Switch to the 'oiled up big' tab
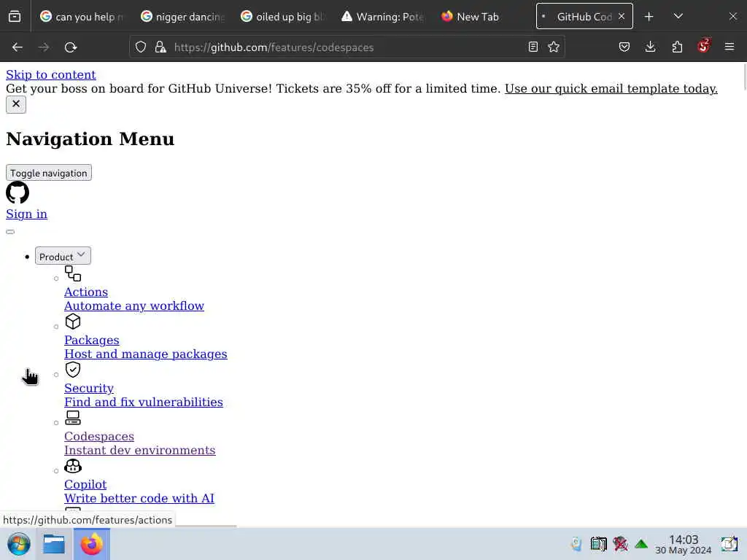 283,17
